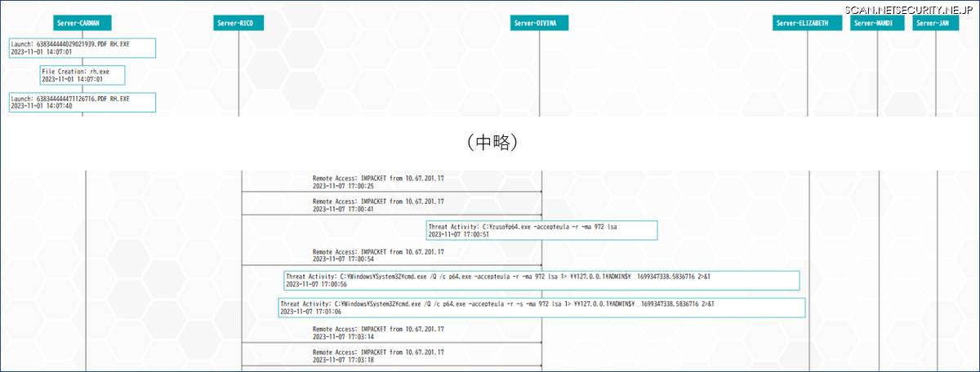Open the Threat Activity cmd.exe box at 17:01:06

pyautogui.click(x=541, y=308)
